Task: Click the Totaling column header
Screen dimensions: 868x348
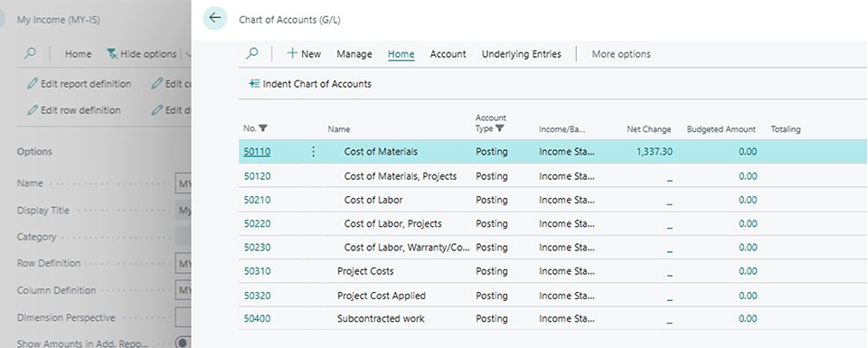Action: [786, 129]
